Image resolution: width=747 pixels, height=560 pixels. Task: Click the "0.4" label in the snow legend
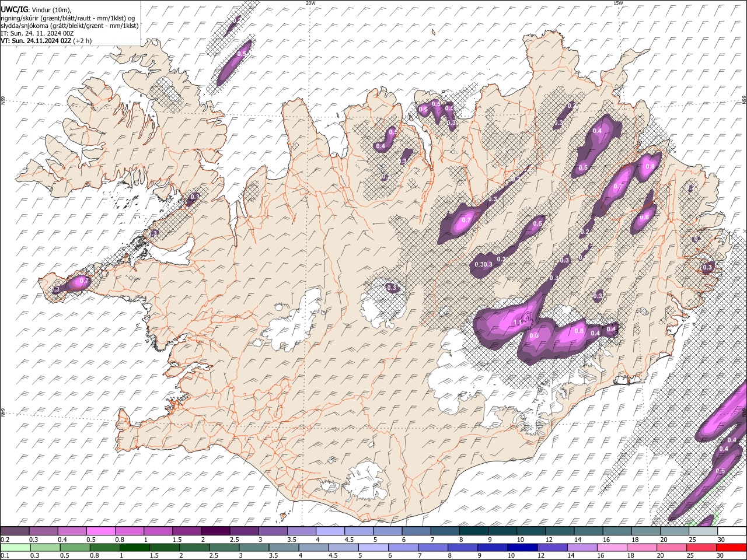(62, 540)
